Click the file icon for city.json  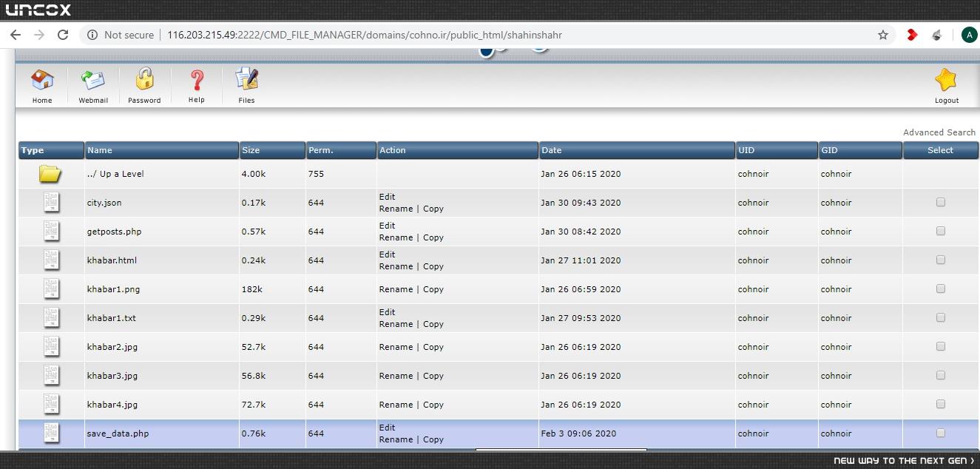click(x=51, y=202)
